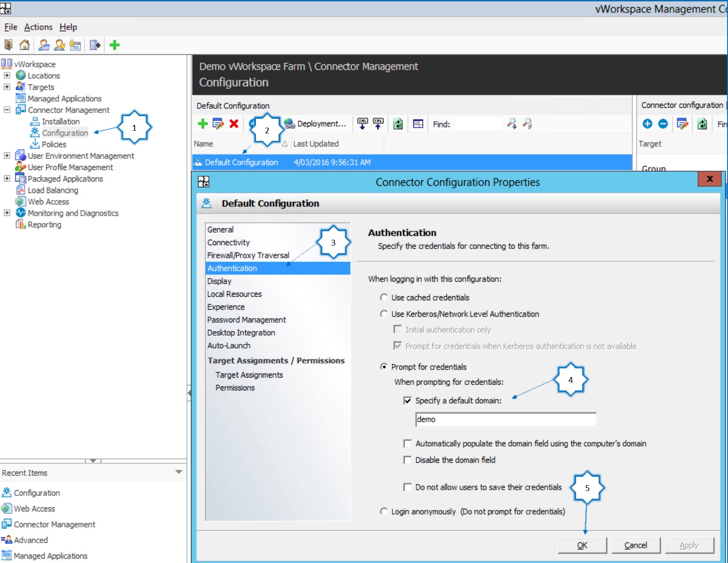728x563 pixels.
Task: Expand the Locations tree node
Action: [x=6, y=76]
